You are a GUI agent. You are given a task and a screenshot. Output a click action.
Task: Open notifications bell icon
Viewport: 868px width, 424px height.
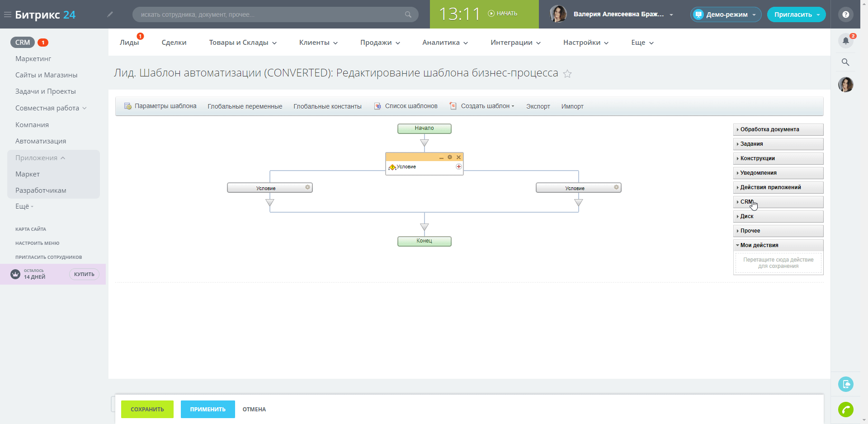tap(845, 41)
